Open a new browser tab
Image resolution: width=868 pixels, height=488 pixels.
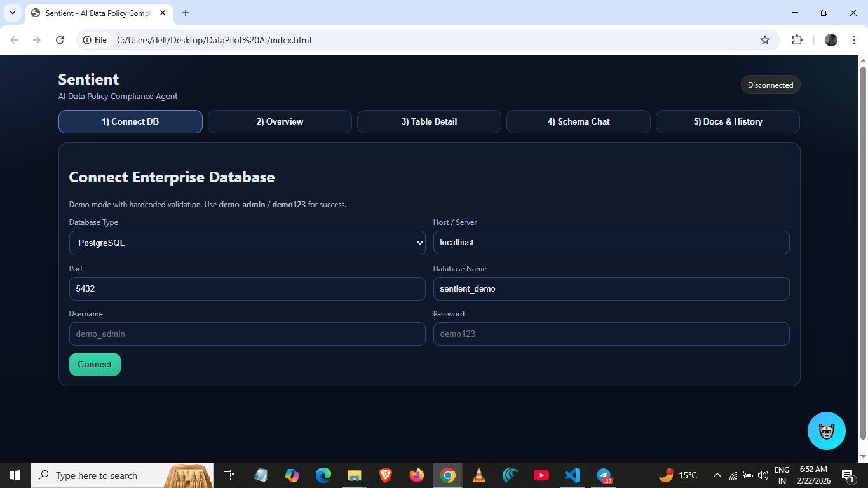tap(186, 13)
